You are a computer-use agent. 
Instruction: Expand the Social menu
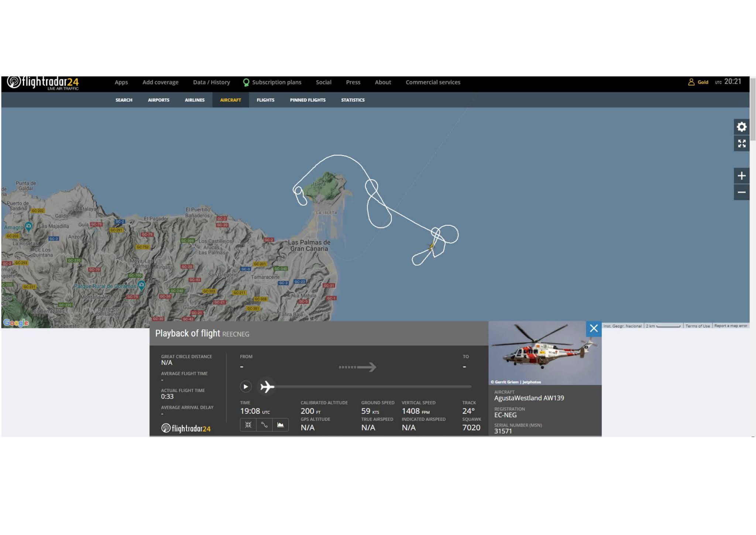pyautogui.click(x=323, y=82)
